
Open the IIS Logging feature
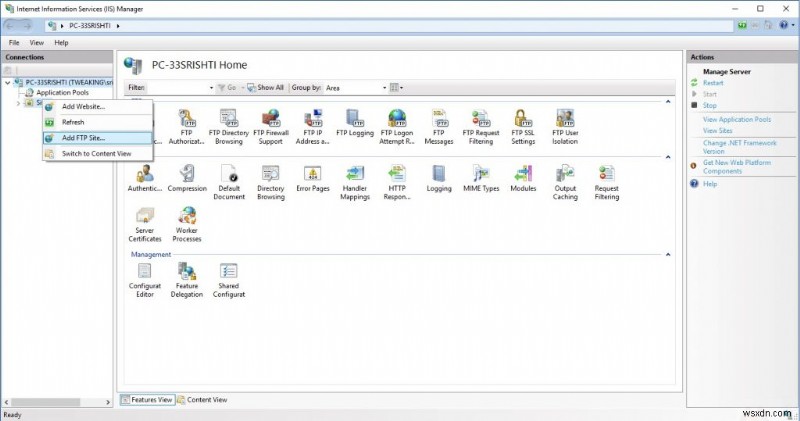point(439,178)
